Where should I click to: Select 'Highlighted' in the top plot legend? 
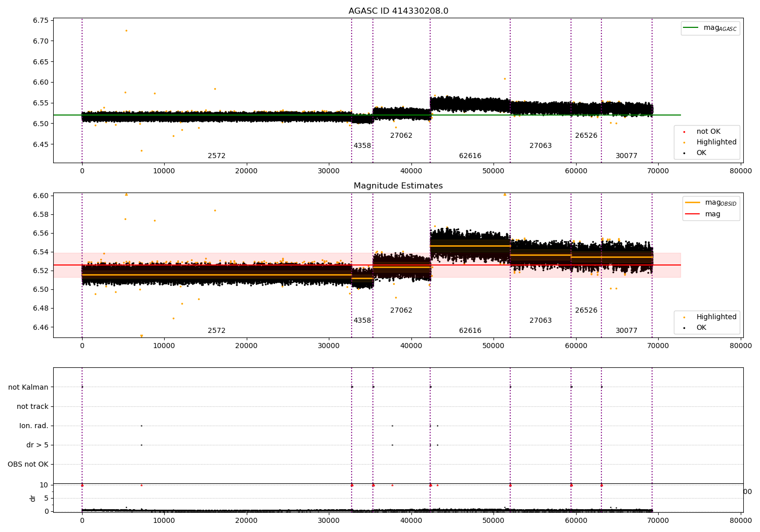[709, 142]
